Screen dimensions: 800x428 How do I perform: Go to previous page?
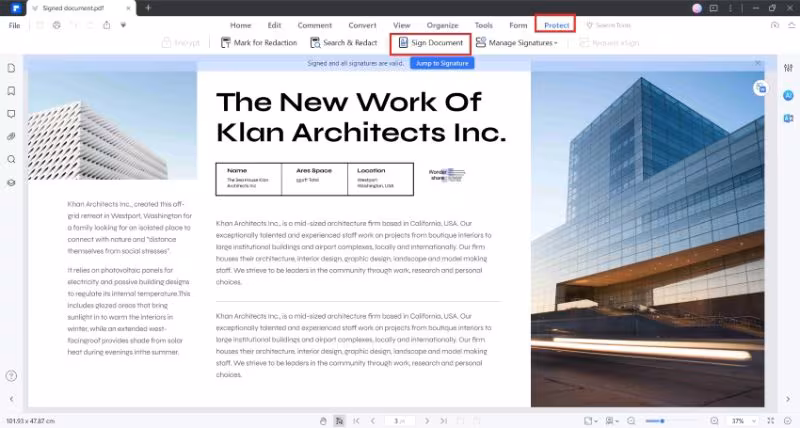pos(373,421)
